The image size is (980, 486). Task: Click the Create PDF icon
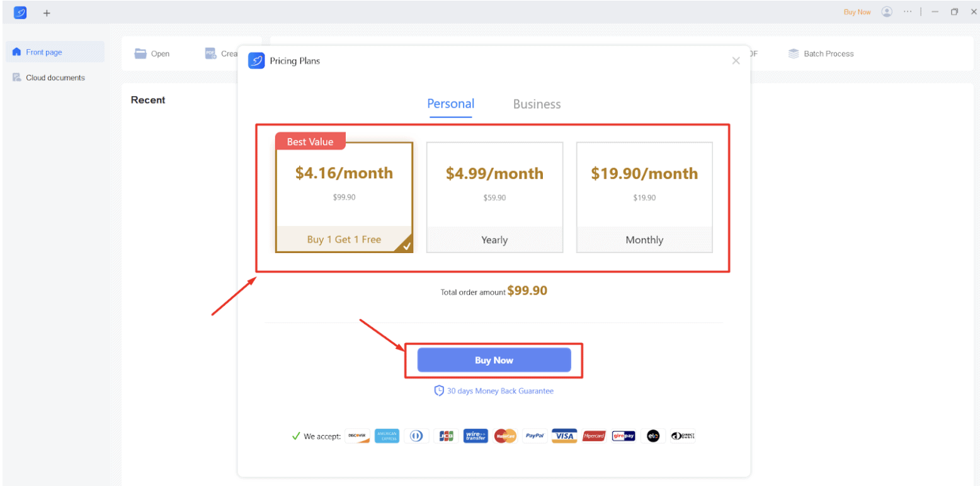tap(211, 54)
